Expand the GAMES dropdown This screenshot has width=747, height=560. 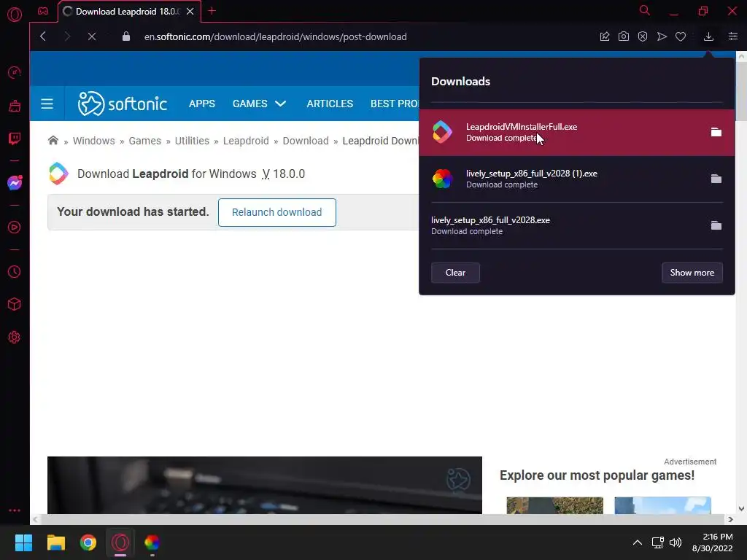point(259,104)
